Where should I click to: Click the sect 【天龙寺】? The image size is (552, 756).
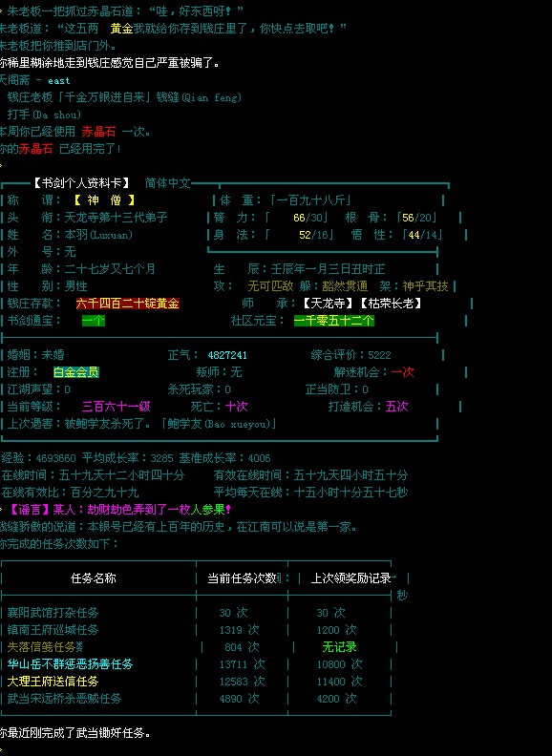pyautogui.click(x=329, y=304)
